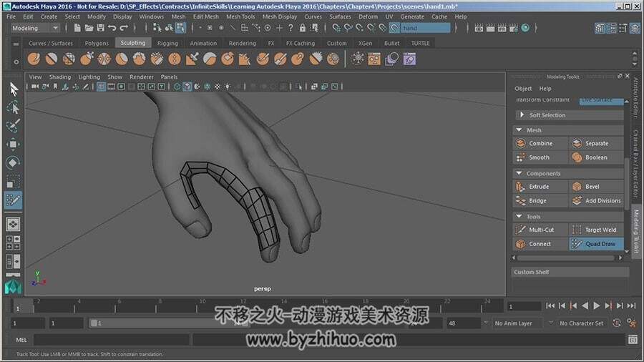Click the MEL command input field
Screen dimensions: 644x362
point(112,340)
